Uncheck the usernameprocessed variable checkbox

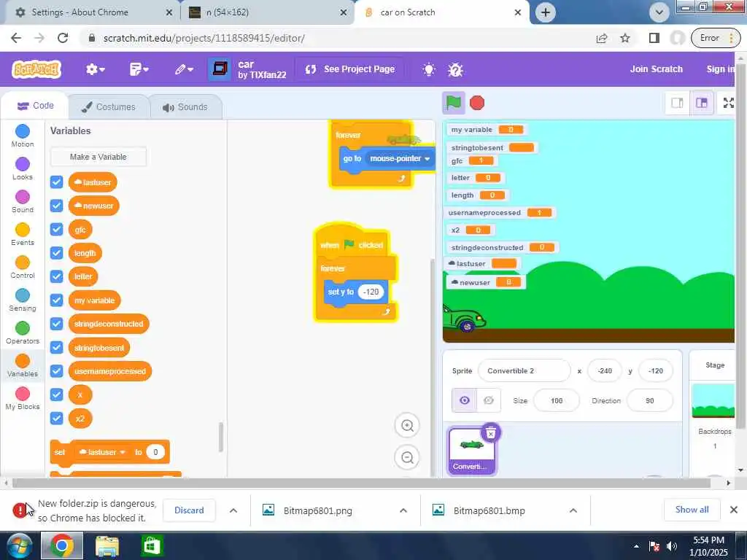pos(56,371)
